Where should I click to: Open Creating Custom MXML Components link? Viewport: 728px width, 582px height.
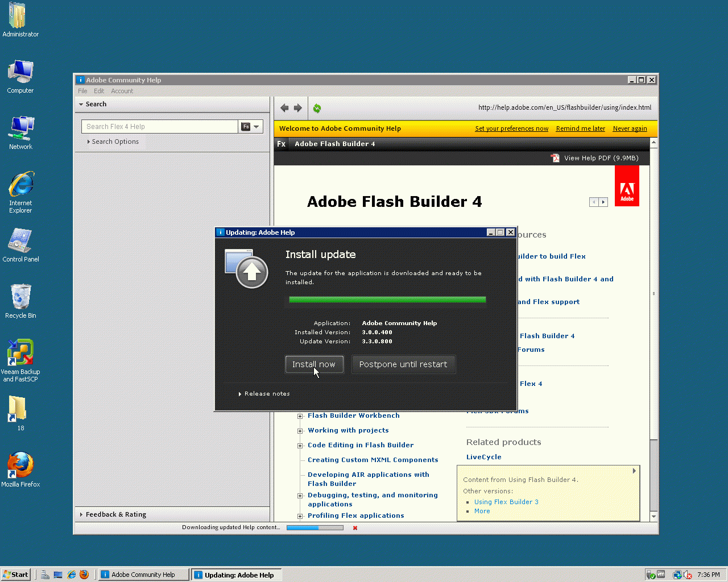click(x=373, y=460)
